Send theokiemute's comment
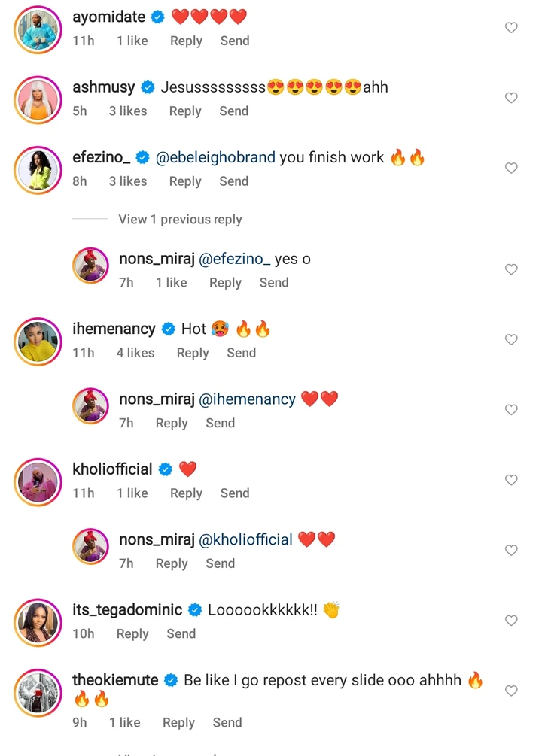 [227, 723]
